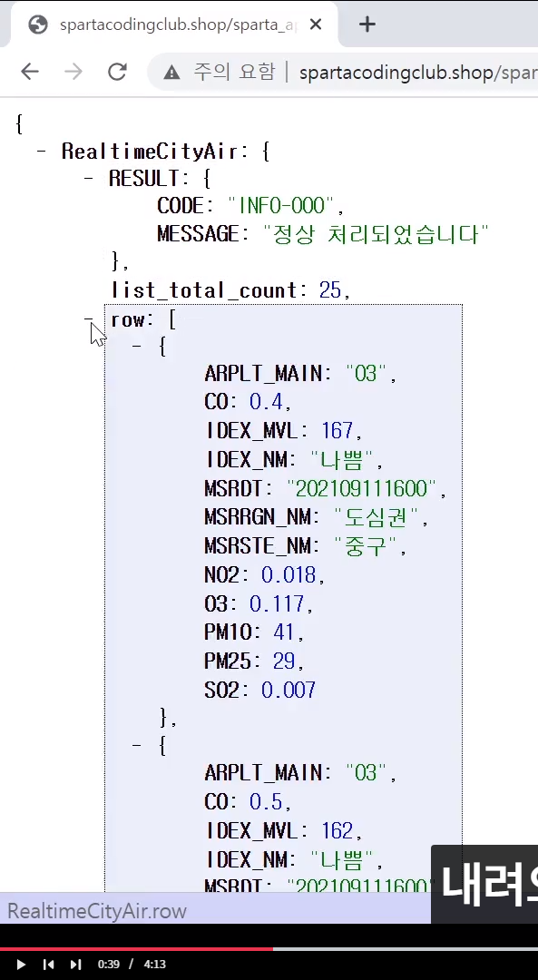
Task: Click the RealtimeCityAir.row path status bar
Action: coord(97,911)
